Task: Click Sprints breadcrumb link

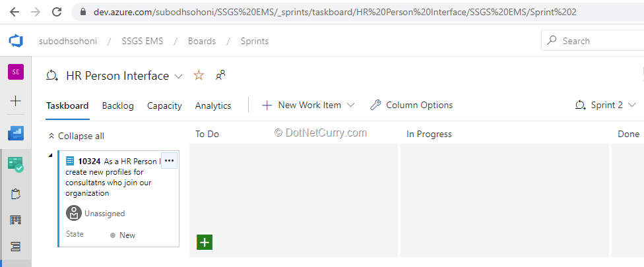Action: click(255, 41)
